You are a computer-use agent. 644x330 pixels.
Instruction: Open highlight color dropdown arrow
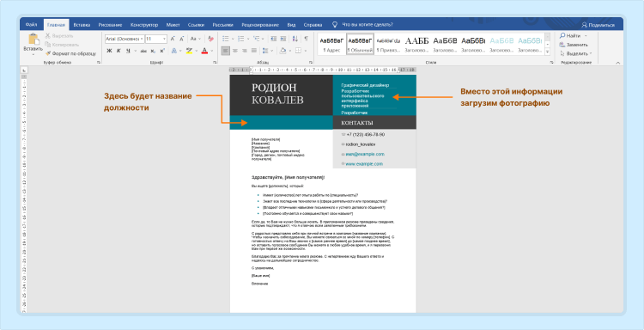(x=197, y=51)
